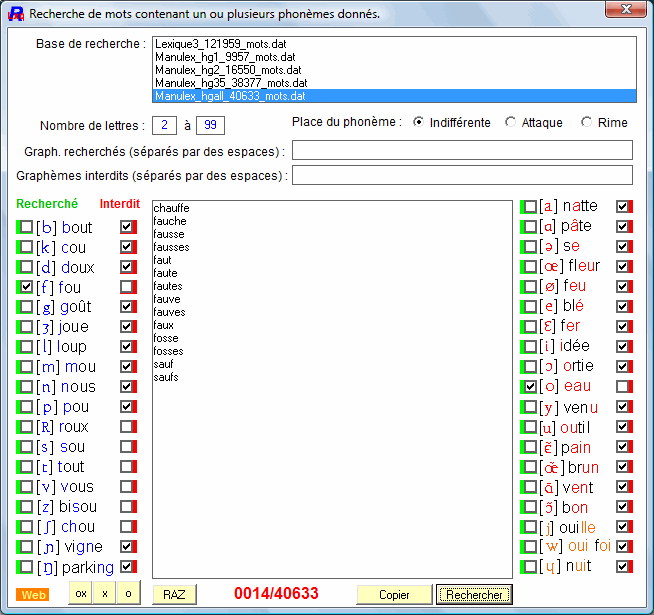
Task: Select Lexique3_121959_mots.dat search base
Action: (x=394, y=44)
